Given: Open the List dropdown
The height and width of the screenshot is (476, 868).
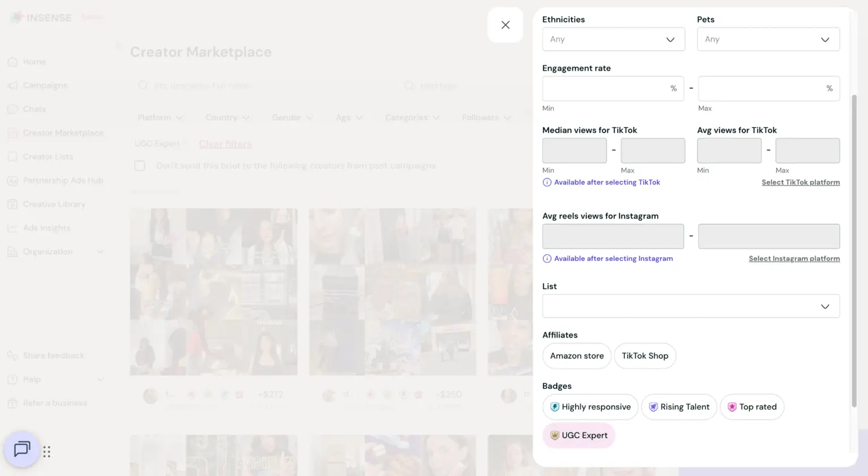Looking at the screenshot, I should [x=691, y=306].
